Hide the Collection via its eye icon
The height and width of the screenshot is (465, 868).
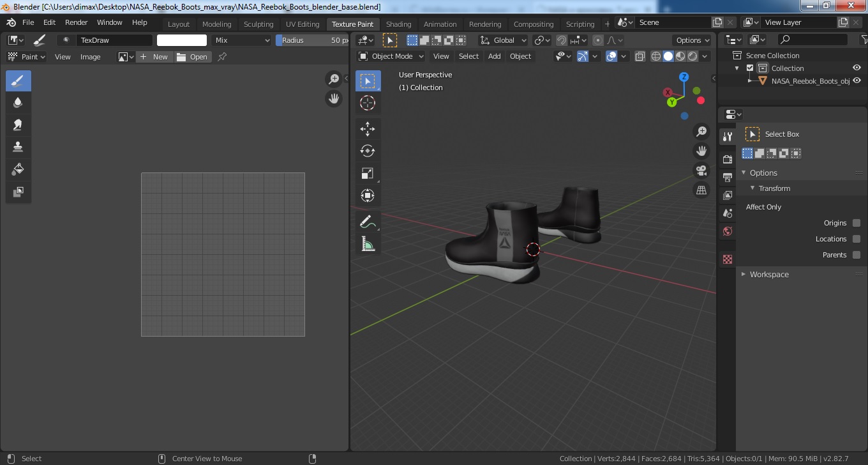(x=857, y=68)
